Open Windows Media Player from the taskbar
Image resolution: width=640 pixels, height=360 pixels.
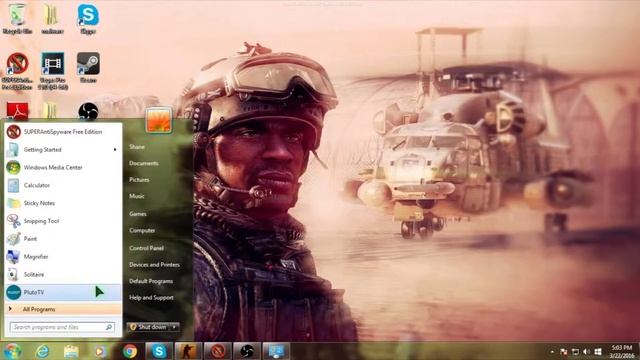tap(100, 351)
